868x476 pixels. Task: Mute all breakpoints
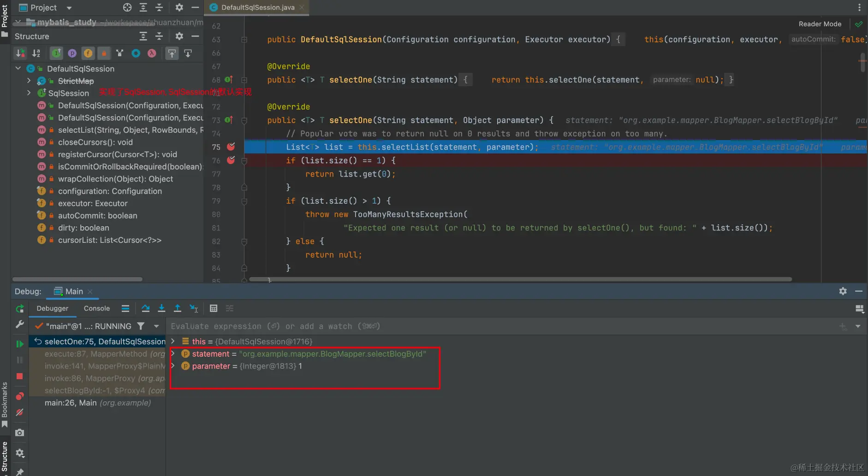click(x=20, y=412)
